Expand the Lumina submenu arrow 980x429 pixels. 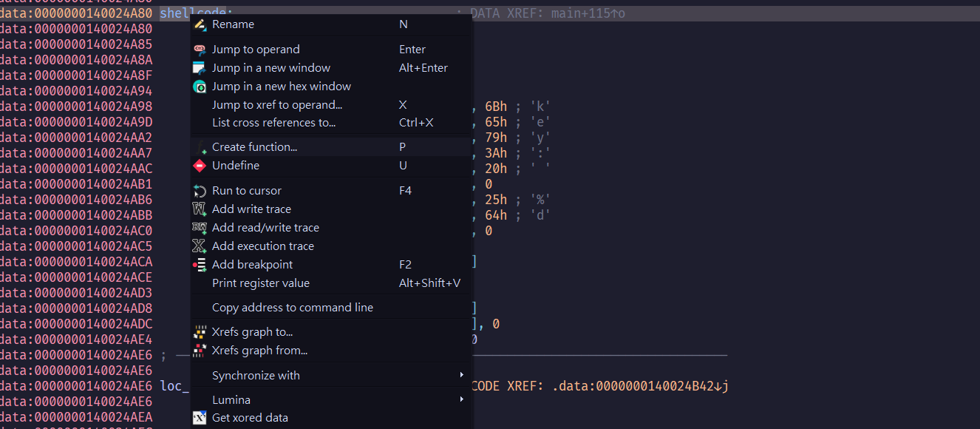[x=462, y=399]
